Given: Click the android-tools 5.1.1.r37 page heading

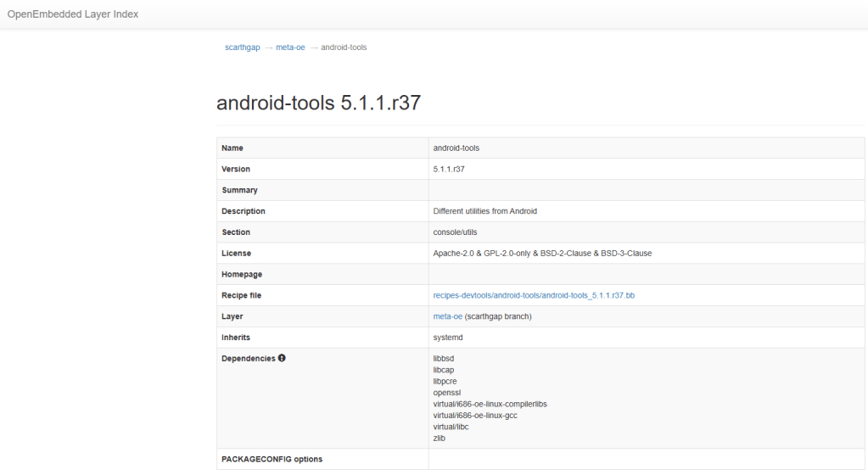Looking at the screenshot, I should [319, 103].
